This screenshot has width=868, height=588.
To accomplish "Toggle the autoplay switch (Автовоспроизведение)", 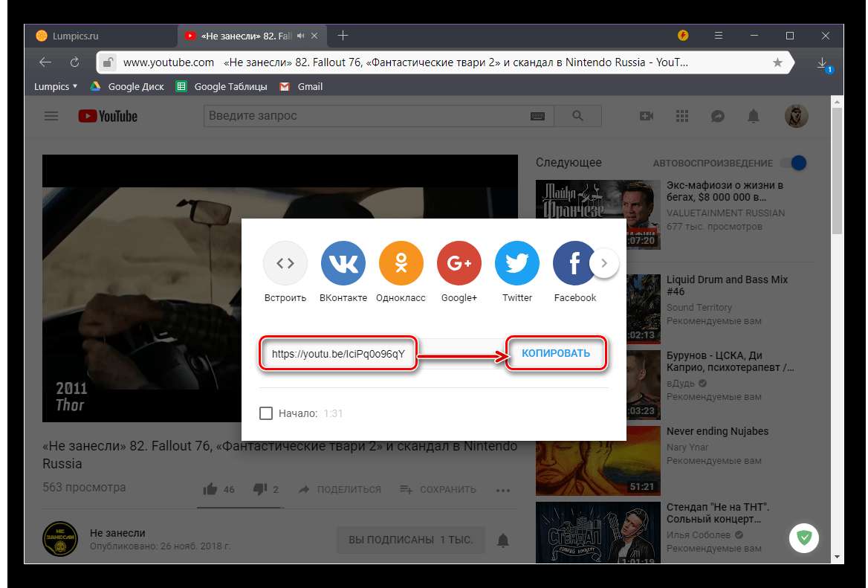I will click(796, 163).
